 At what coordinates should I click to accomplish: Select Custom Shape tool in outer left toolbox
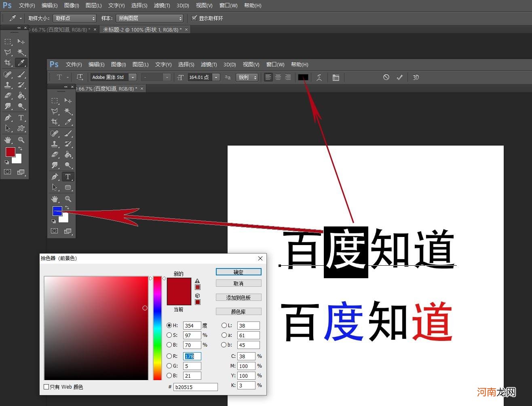21,128
